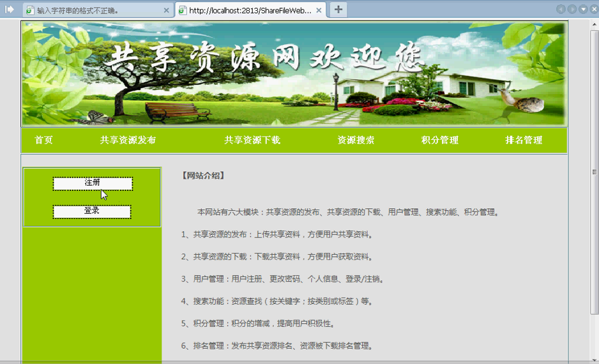Screen dimensions: 599x364
Task: Click the page icon on first tab
Action: point(30,11)
